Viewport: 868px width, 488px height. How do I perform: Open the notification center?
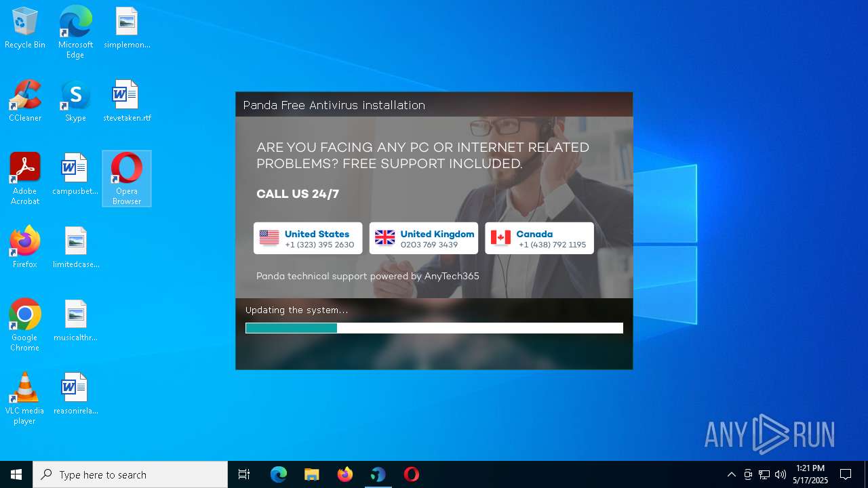(846, 474)
